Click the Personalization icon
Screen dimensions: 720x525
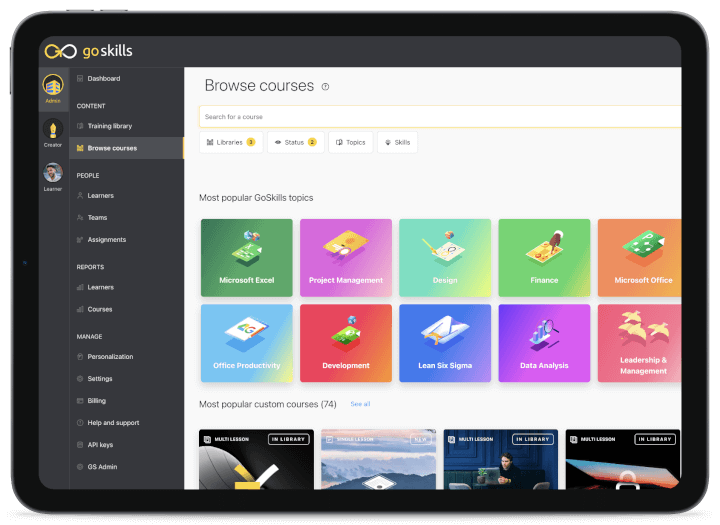80,357
